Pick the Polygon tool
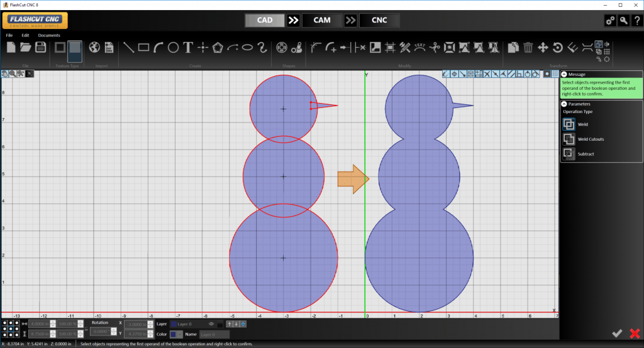 (218, 47)
